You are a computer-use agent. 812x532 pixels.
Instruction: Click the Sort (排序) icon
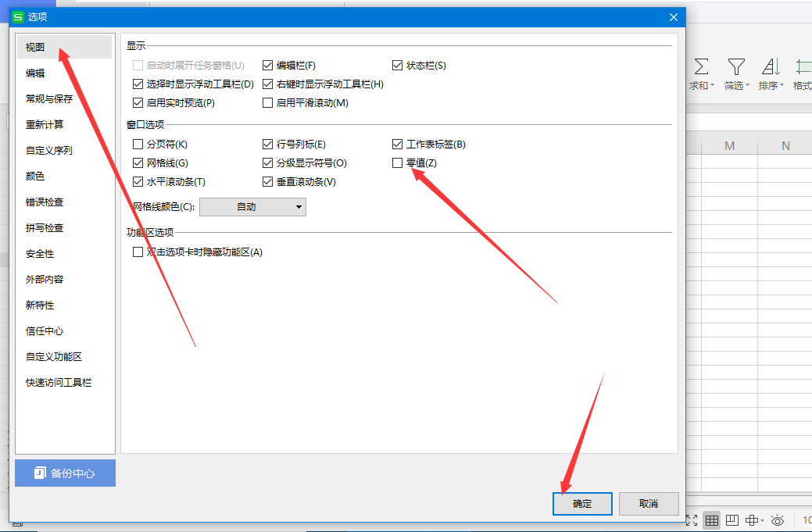(771, 66)
